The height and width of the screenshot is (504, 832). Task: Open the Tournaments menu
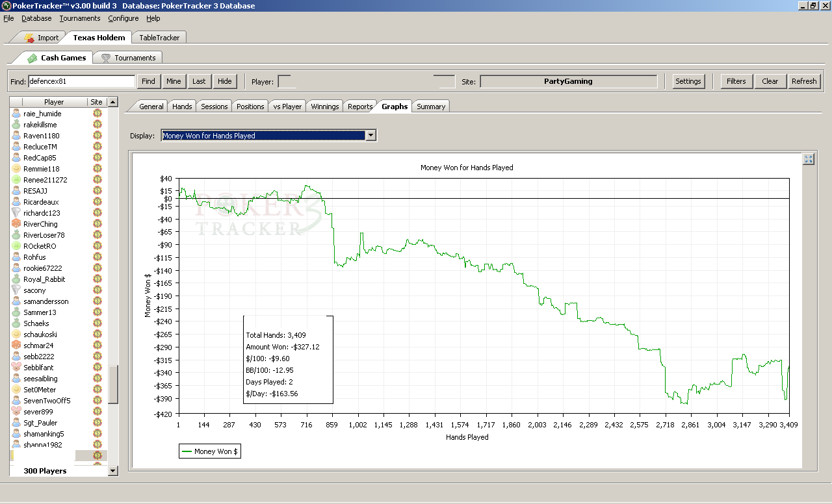coord(80,18)
